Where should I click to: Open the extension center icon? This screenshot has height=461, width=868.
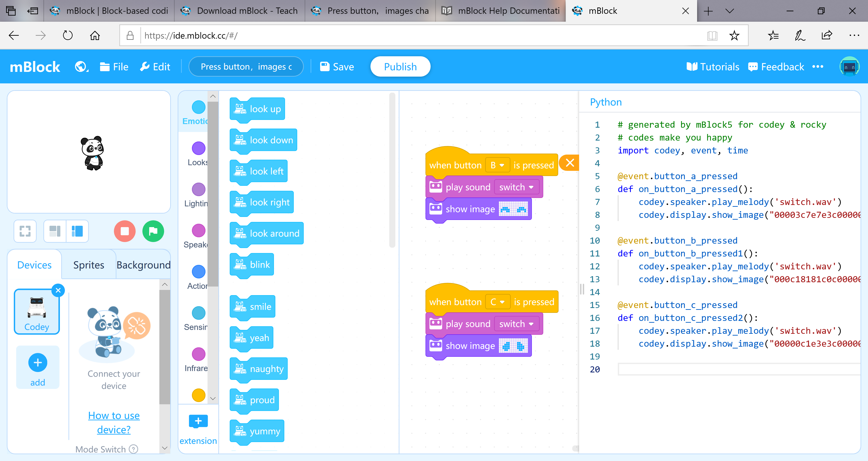198,421
